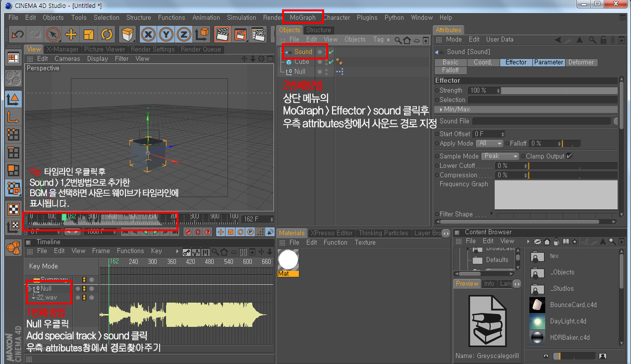Switch Timeline to F-Curve mode
Viewport: 631px width, 364px height.
[196, 252]
